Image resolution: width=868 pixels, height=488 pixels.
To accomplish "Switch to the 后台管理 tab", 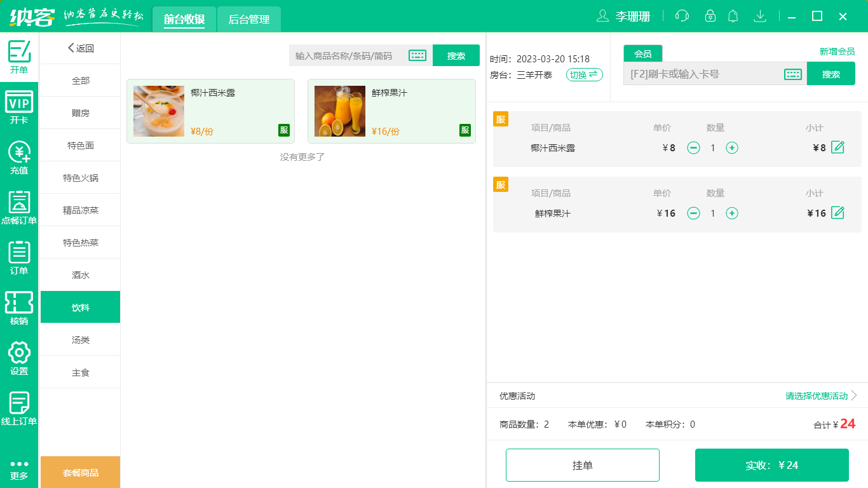I will [x=248, y=19].
